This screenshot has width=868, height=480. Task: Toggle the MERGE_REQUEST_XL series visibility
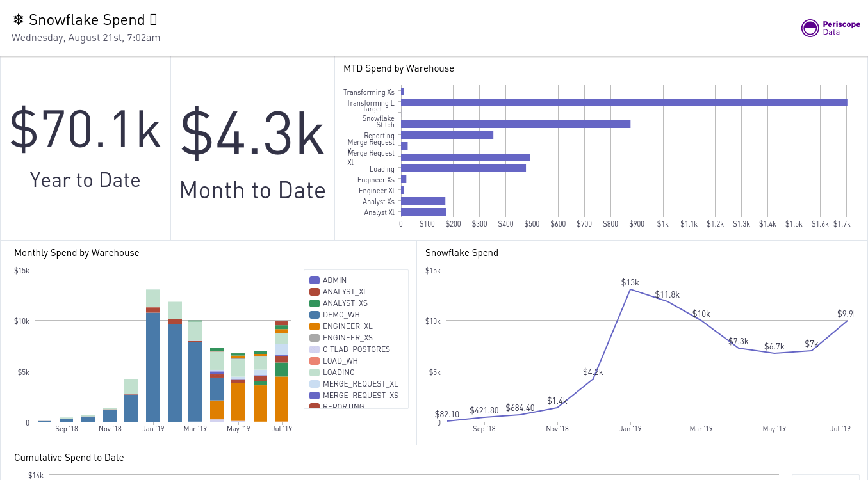[313, 383]
